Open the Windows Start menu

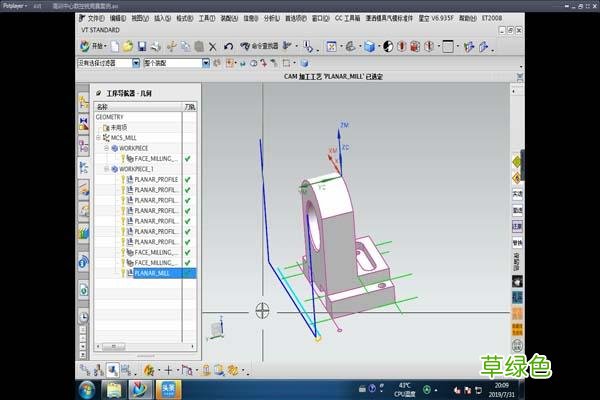click(x=89, y=388)
